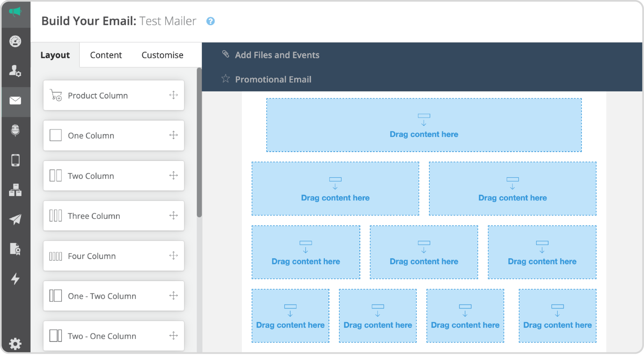Image resolution: width=644 pixels, height=355 pixels.
Task: Switch to the Content tab
Action: click(x=106, y=55)
